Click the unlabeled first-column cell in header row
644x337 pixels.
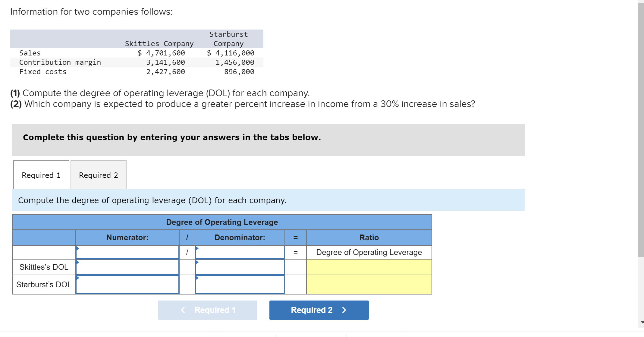coord(44,252)
